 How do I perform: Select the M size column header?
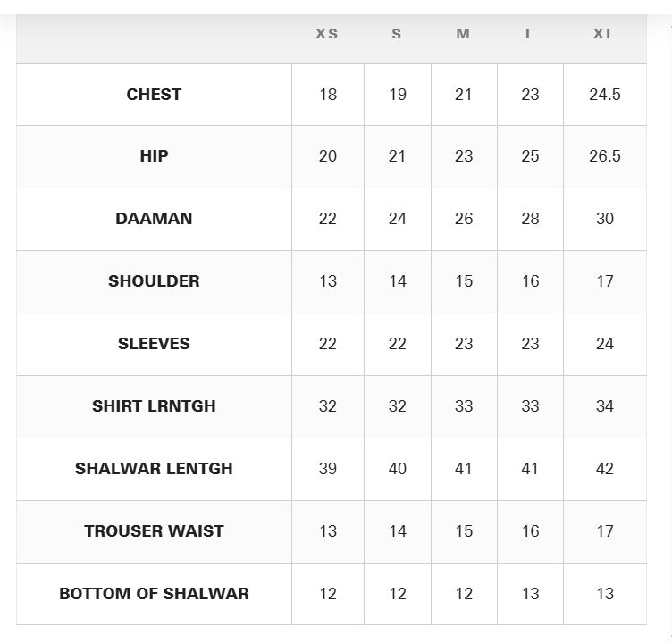point(463,34)
